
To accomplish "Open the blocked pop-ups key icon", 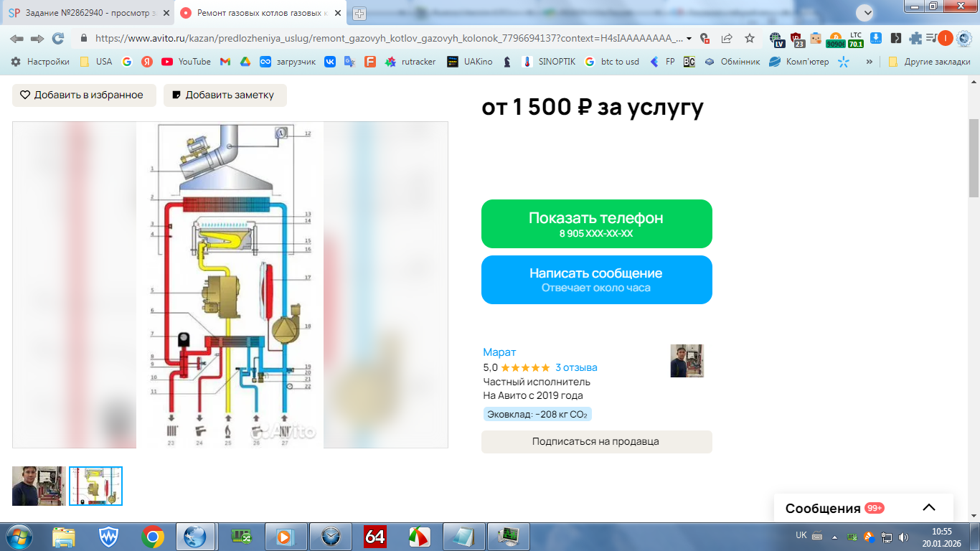I will [705, 38].
